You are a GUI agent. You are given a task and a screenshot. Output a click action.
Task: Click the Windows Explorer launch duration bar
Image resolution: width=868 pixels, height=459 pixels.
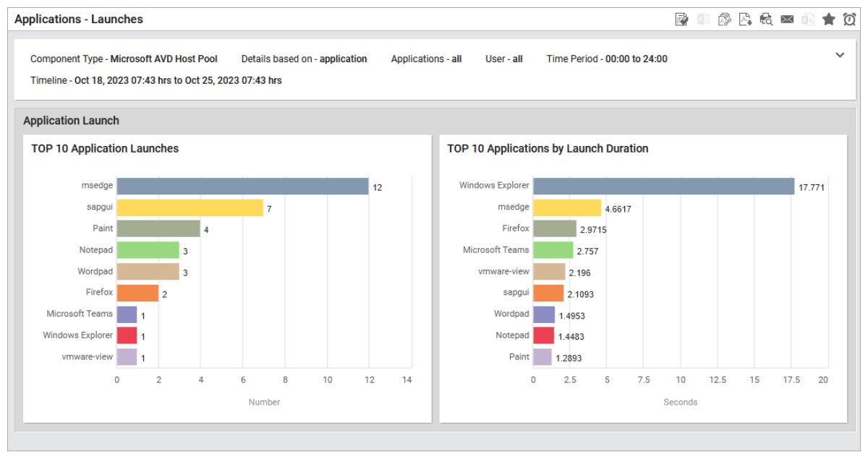coord(664,186)
